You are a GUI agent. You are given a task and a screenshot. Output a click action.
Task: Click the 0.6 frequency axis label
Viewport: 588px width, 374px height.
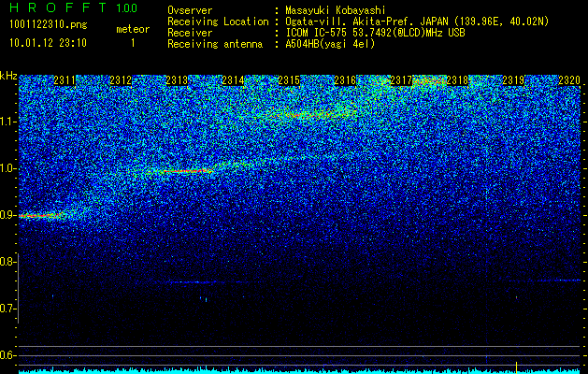7,355
